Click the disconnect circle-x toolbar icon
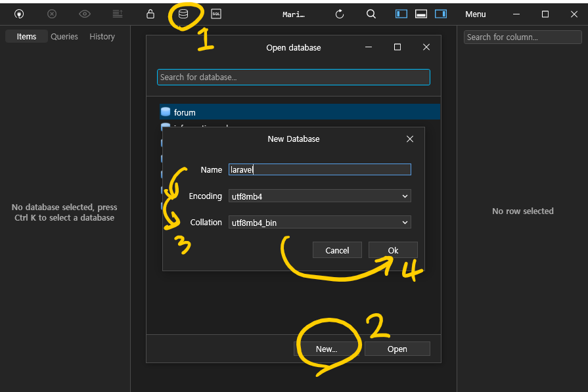This screenshot has height=392, width=588. coord(52,14)
